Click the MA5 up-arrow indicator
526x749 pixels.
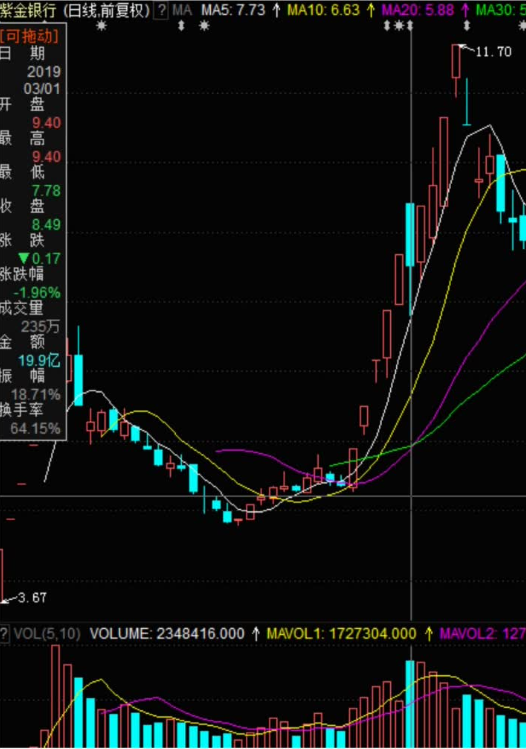[x=276, y=10]
